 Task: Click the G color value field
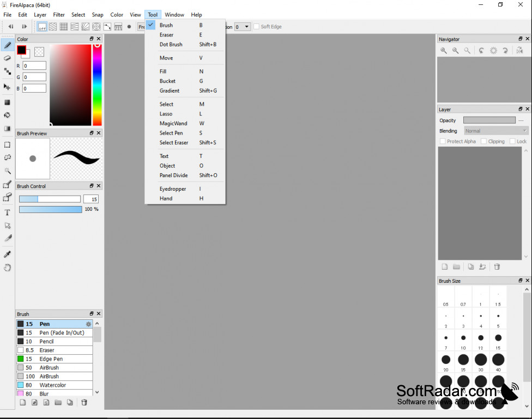[x=34, y=77]
